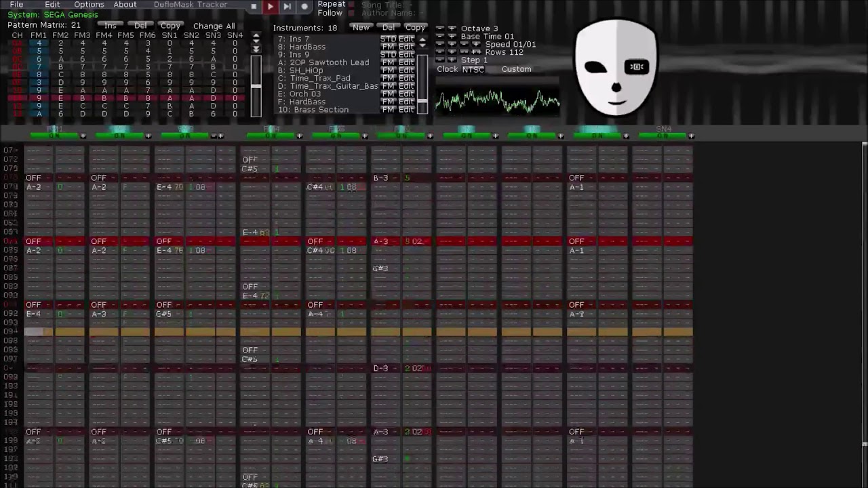Mute the FM6 channel ON toggle

click(x=401, y=136)
